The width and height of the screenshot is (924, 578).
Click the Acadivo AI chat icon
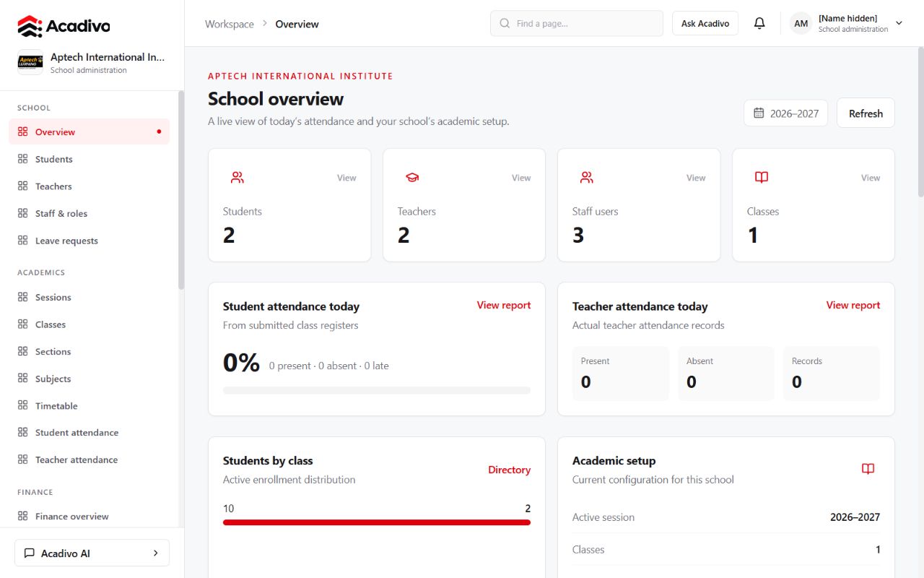[30, 553]
